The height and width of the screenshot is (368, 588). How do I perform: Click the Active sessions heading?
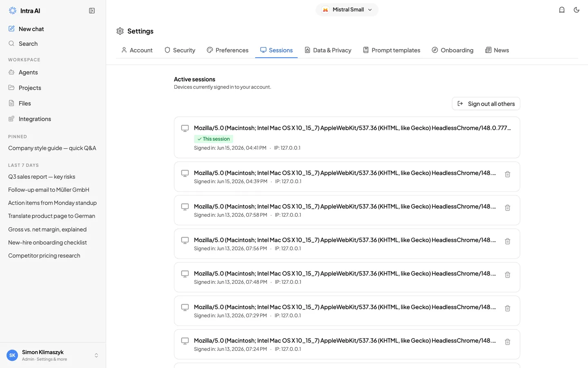pyautogui.click(x=194, y=79)
